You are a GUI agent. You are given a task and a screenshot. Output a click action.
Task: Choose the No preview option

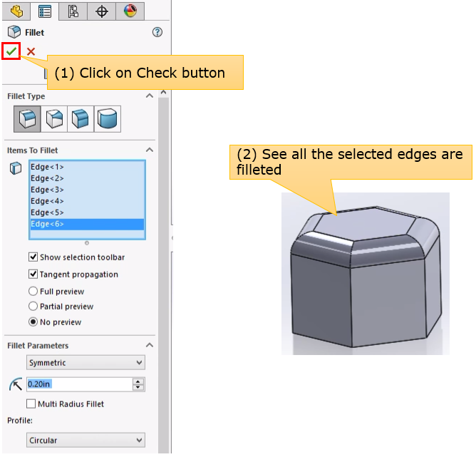(x=33, y=322)
